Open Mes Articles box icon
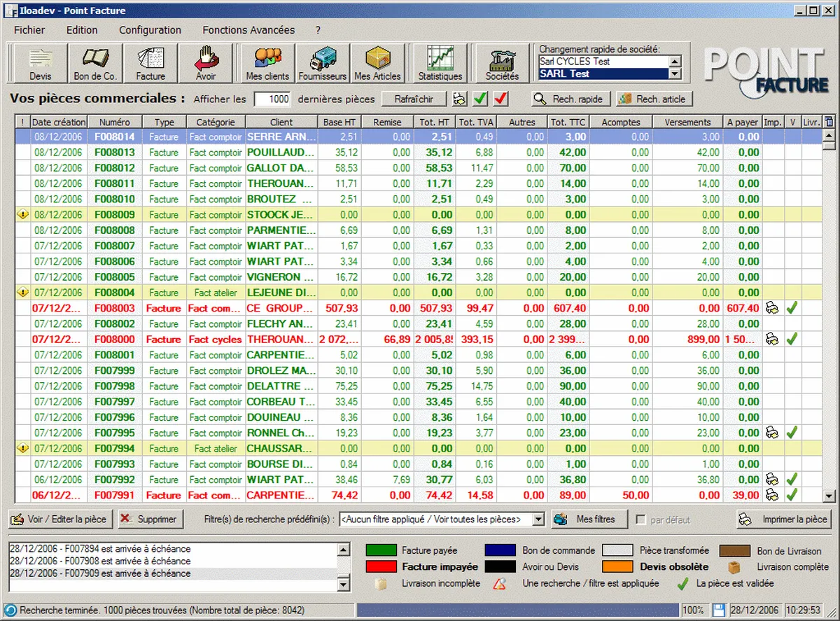Screen dimensions: 840x621 [378, 64]
